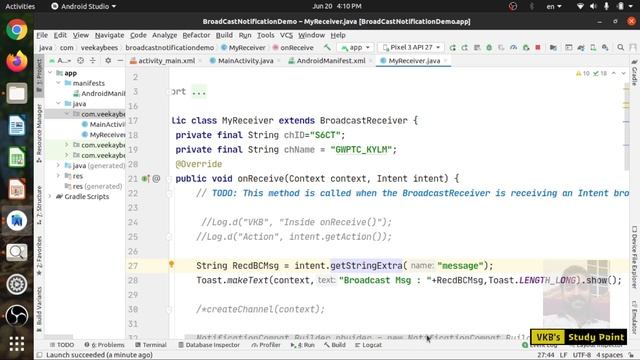Toggle the Device File Explorer panel
The width and height of the screenshot is (640, 360).
(x=634, y=258)
